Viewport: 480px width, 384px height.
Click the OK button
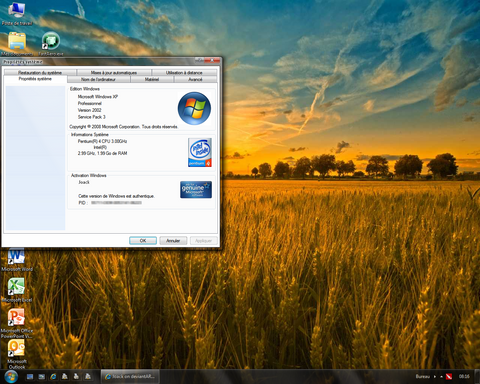pyautogui.click(x=143, y=240)
